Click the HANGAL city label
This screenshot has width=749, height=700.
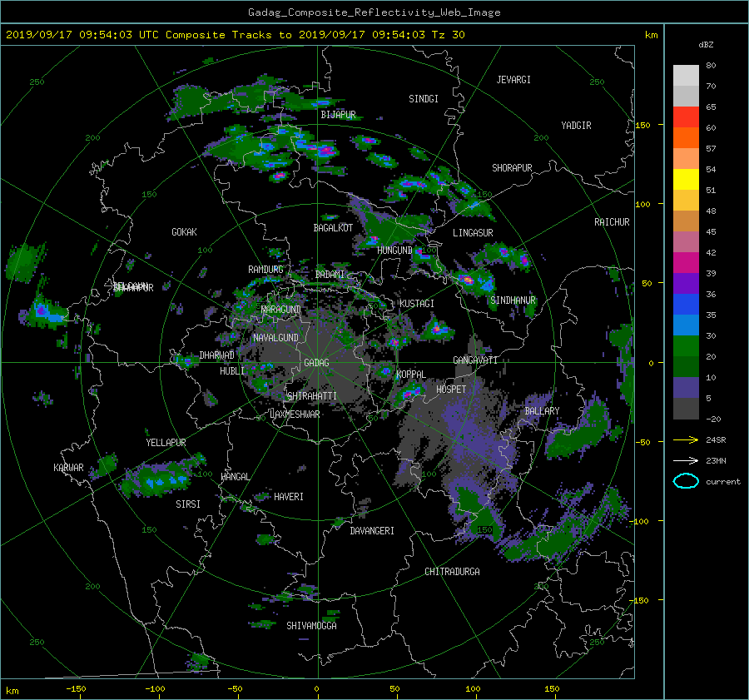235,477
